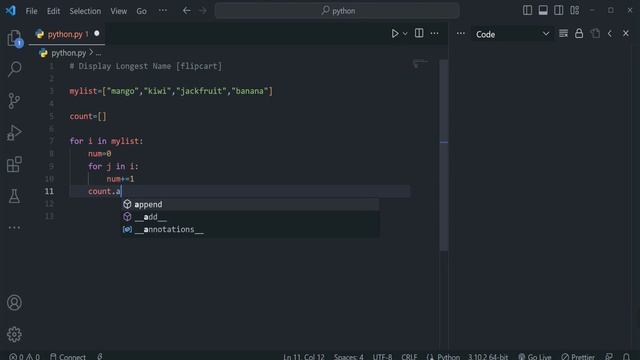Open the panel More Actions ellipsis
The width and height of the screenshot is (640, 360).
point(460,33)
